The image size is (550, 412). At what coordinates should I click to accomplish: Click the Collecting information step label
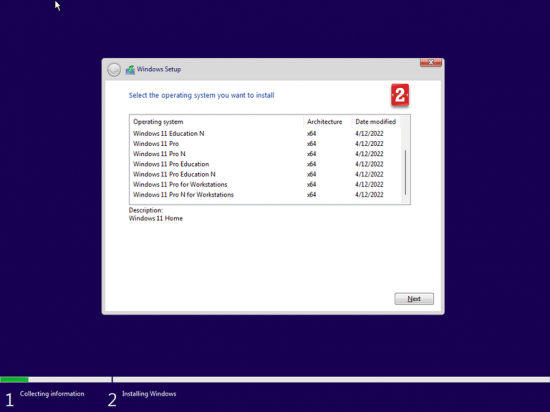(x=52, y=394)
